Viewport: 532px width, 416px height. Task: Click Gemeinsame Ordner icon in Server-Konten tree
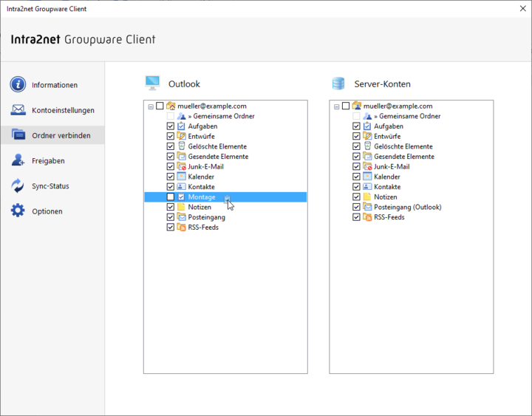coord(367,116)
